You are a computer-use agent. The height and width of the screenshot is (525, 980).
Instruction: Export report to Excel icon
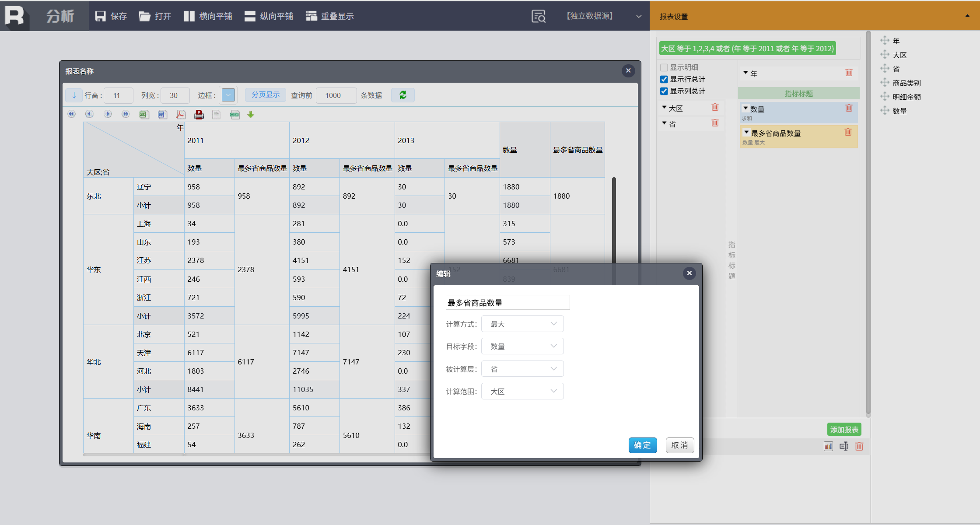[143, 115]
